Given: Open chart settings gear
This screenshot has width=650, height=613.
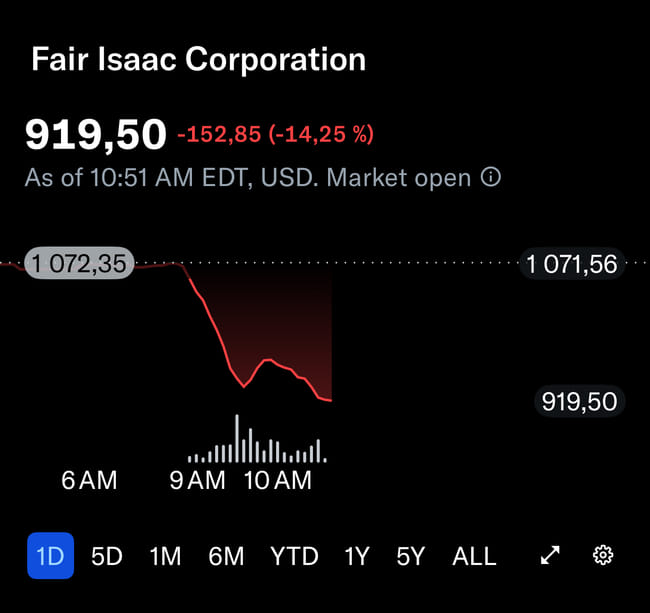Looking at the screenshot, I should pos(602,556).
